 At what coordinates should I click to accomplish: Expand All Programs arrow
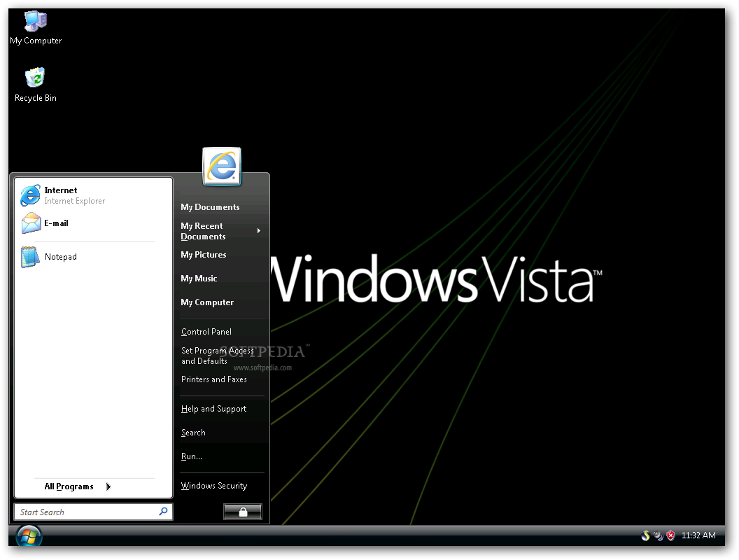pos(108,487)
